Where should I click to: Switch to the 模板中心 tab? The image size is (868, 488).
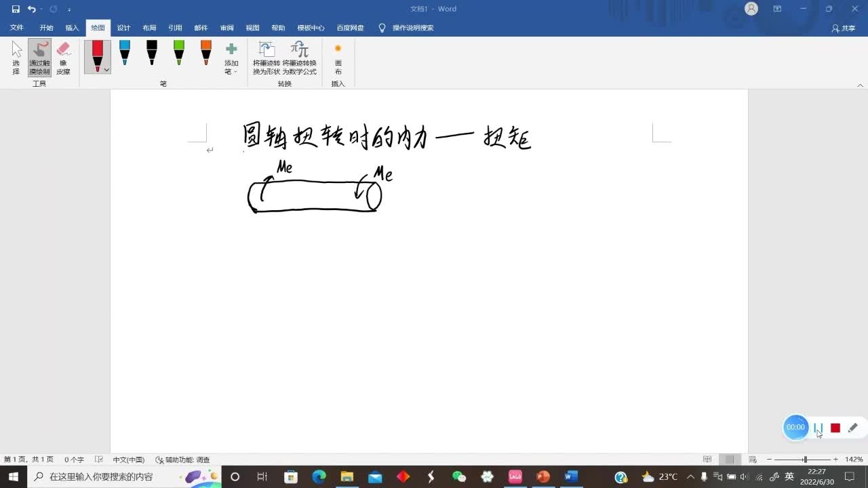pyautogui.click(x=311, y=28)
